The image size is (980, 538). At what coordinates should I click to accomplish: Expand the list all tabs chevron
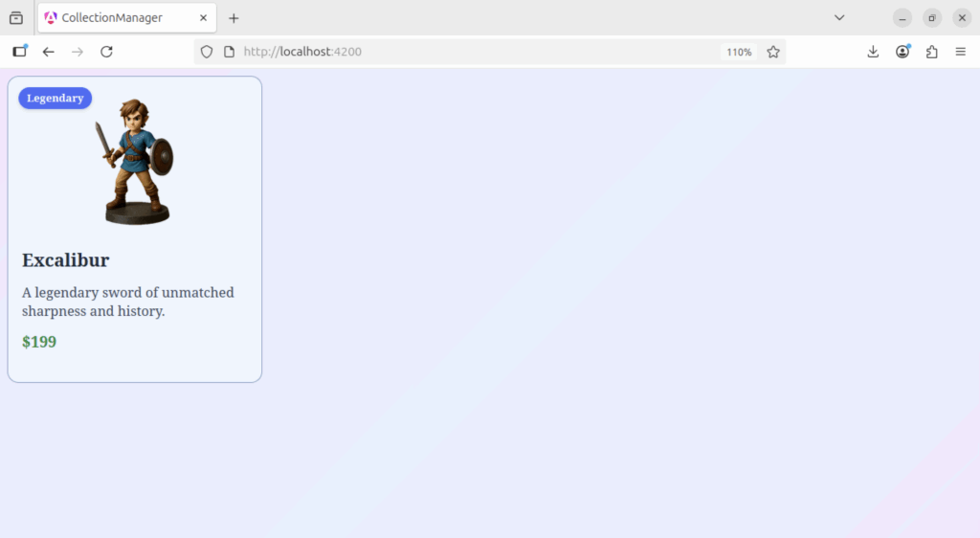point(839,17)
